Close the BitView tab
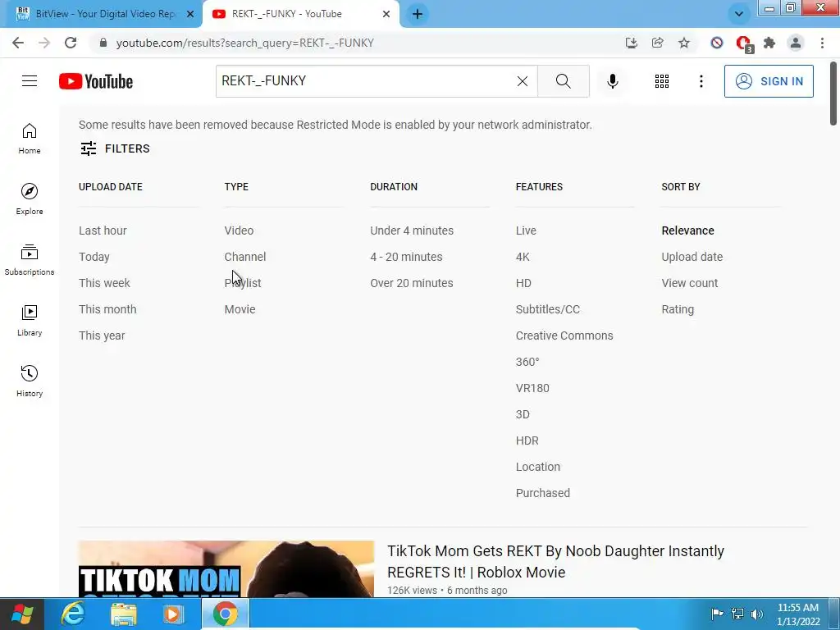This screenshot has width=840, height=630. (x=190, y=14)
